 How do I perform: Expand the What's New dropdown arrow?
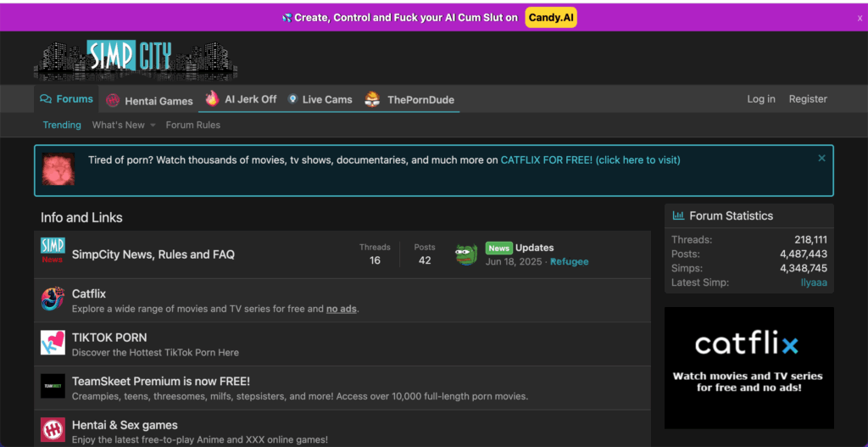153,126
